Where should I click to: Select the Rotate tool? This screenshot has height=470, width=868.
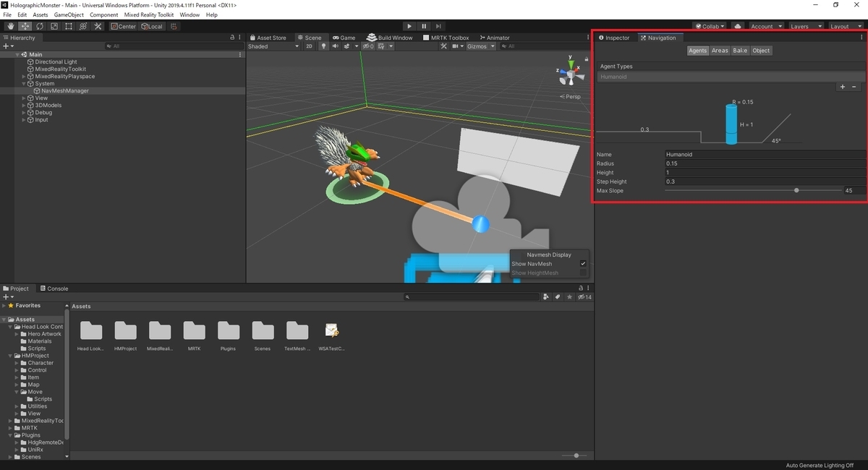(40, 26)
